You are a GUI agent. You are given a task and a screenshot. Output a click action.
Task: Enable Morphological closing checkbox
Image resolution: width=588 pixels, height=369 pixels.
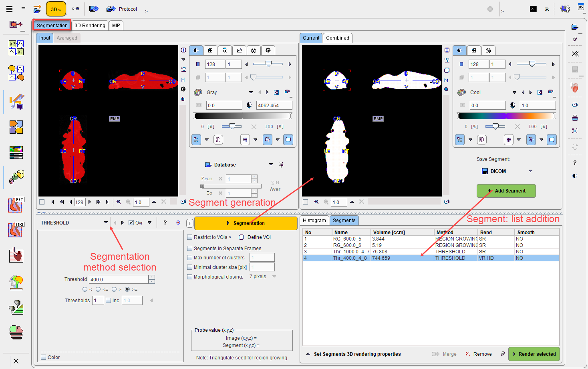(x=190, y=277)
